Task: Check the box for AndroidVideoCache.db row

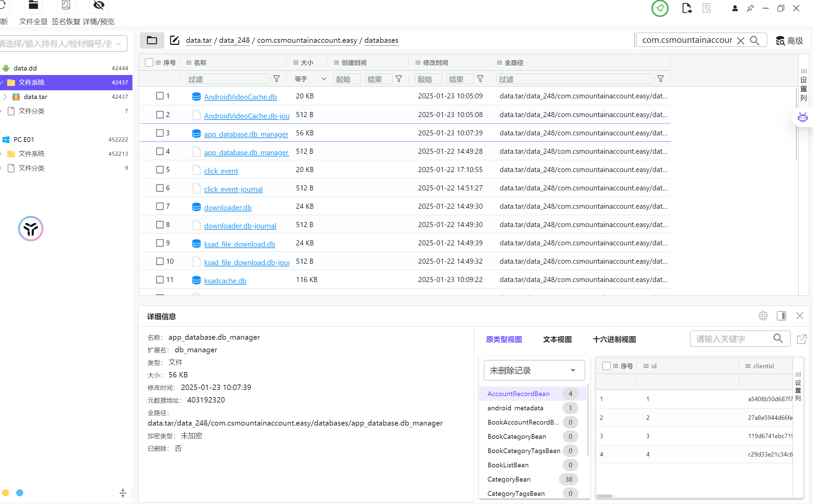Action: click(x=160, y=96)
